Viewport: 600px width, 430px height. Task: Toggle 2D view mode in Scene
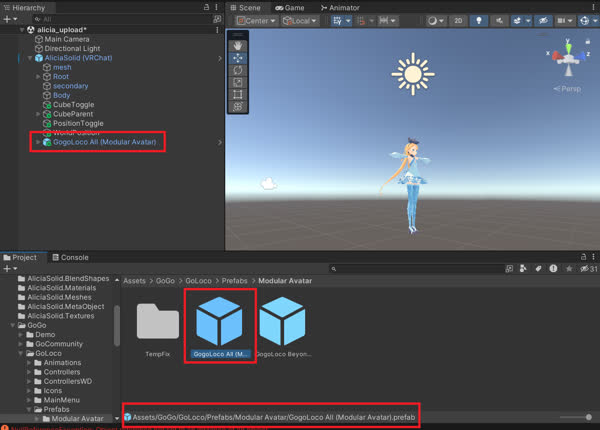coord(456,20)
